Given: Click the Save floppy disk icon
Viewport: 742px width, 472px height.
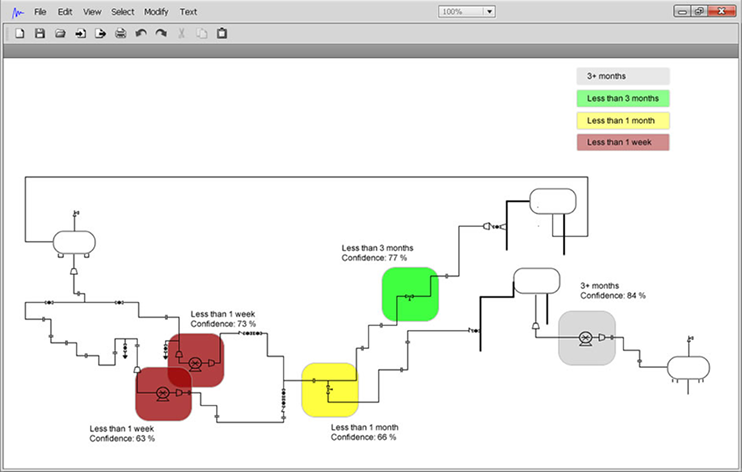Looking at the screenshot, I should coord(40,33).
